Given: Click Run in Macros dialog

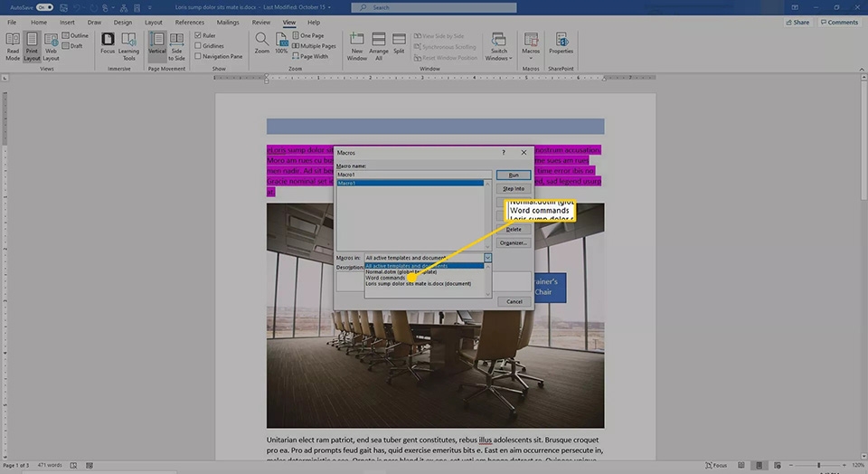Looking at the screenshot, I should coord(514,175).
